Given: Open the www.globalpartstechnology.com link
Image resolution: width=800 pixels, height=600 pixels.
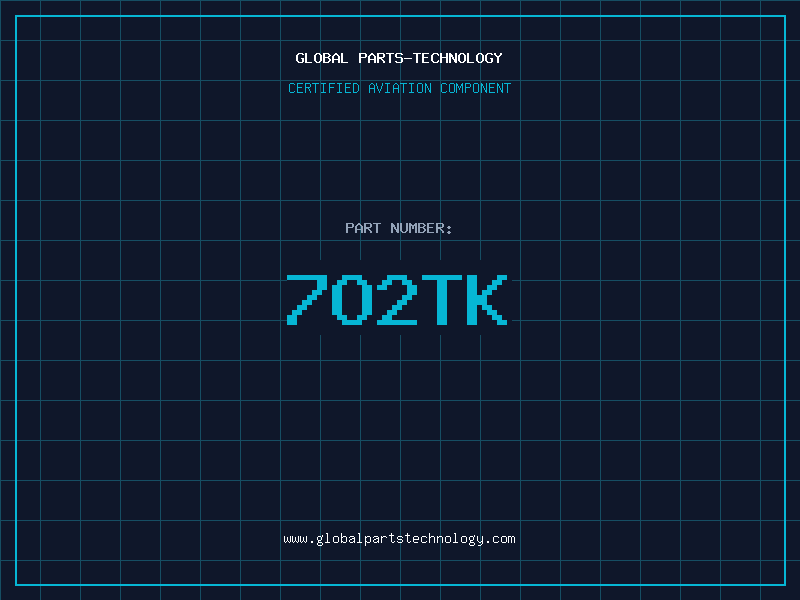Looking at the screenshot, I should [x=399, y=539].
